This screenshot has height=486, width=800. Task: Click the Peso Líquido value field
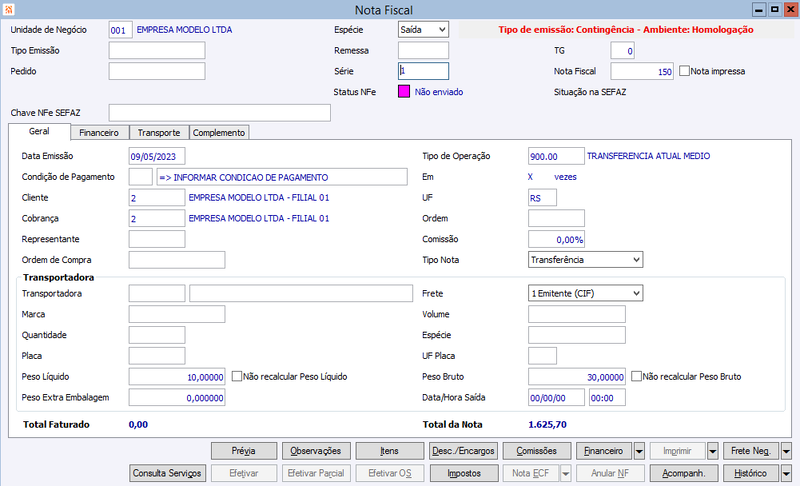(x=177, y=377)
